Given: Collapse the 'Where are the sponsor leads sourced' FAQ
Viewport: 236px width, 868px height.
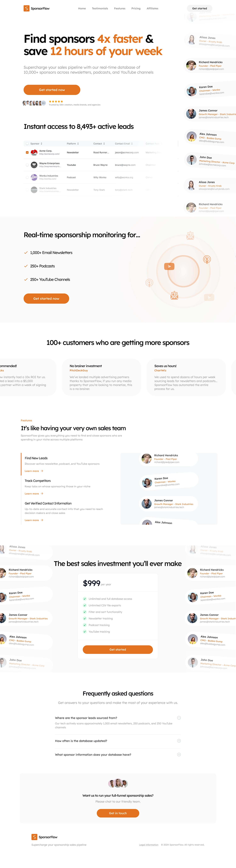Looking at the screenshot, I should [x=179, y=718].
